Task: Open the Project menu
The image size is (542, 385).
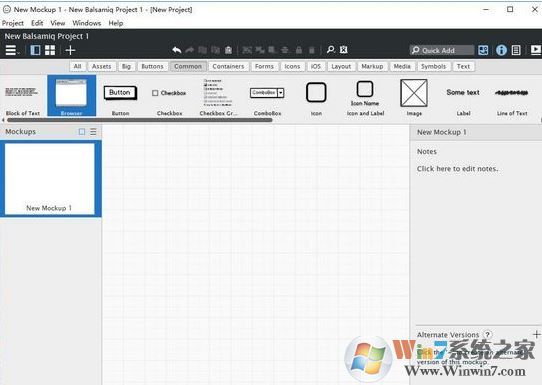Action: pyautogui.click(x=13, y=23)
